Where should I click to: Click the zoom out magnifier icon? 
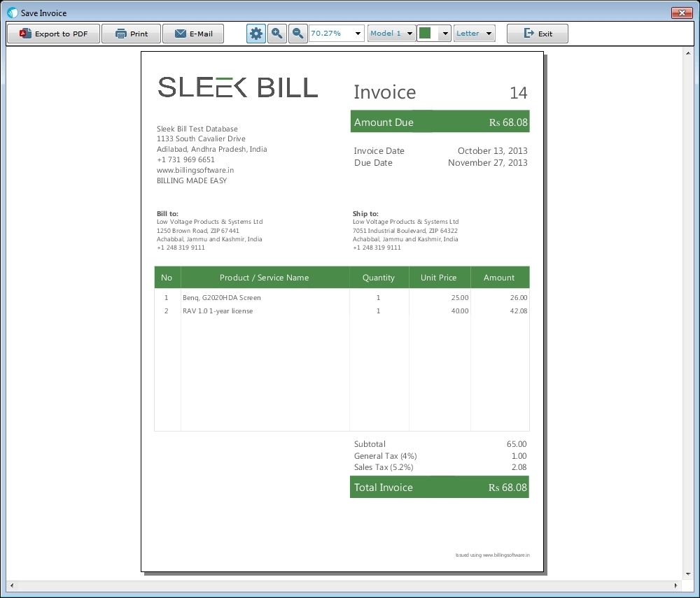pos(297,34)
